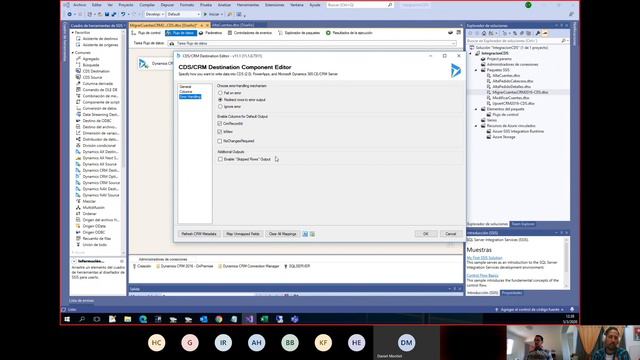Click Solution Explorer home icon
Screen dimensions: 640x360
484,33
